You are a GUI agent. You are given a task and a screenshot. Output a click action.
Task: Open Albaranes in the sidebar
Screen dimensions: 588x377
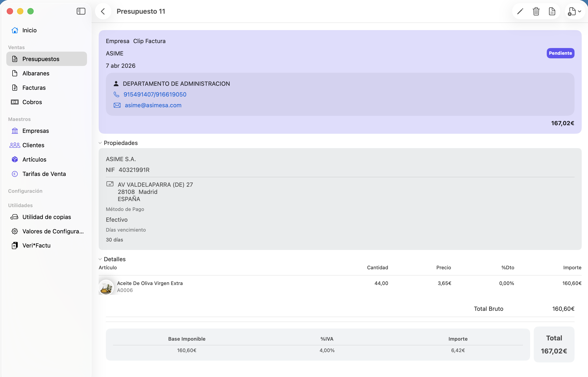click(36, 73)
